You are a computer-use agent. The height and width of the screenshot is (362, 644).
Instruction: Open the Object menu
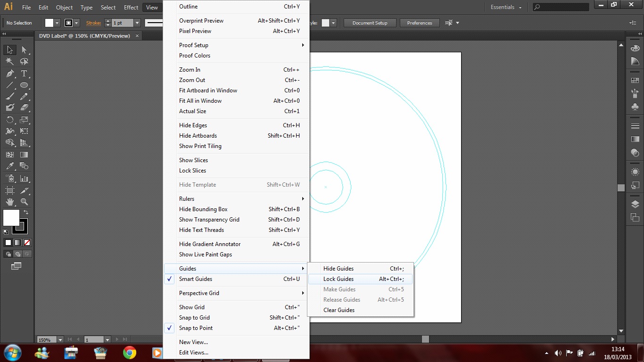tap(65, 8)
